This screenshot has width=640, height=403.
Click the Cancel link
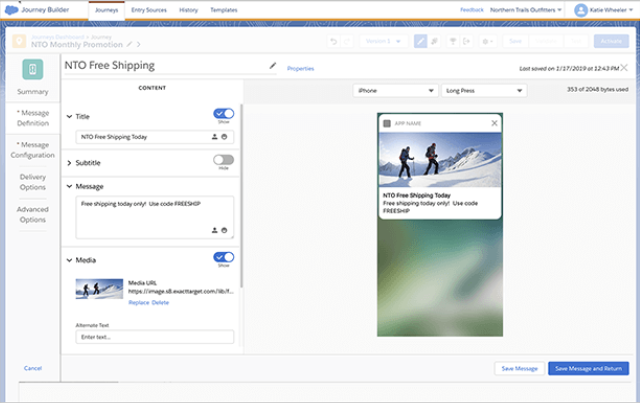click(33, 368)
